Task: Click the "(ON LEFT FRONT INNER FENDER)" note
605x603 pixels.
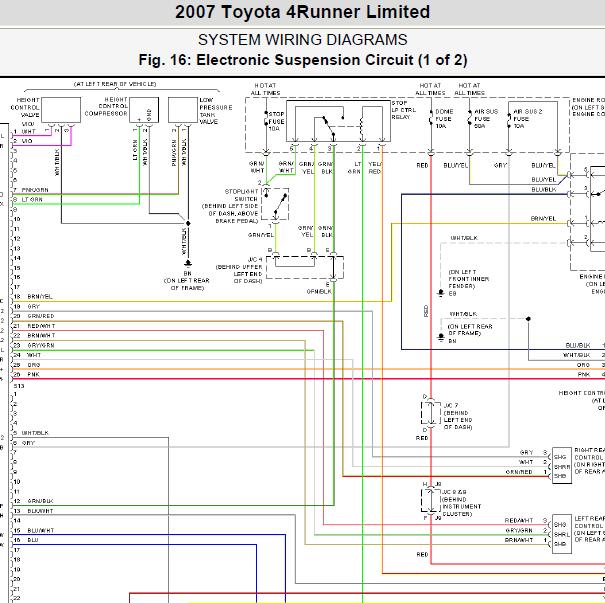Action: click(x=468, y=279)
